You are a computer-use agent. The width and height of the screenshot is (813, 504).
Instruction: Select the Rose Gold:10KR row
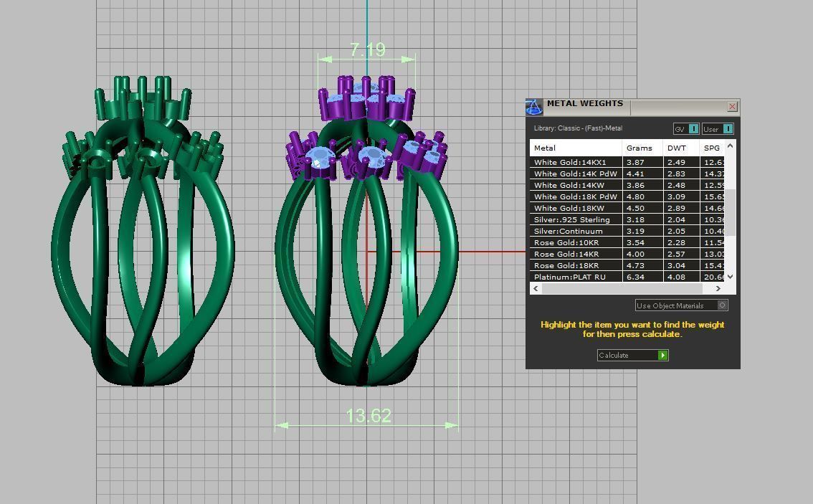pos(627,242)
